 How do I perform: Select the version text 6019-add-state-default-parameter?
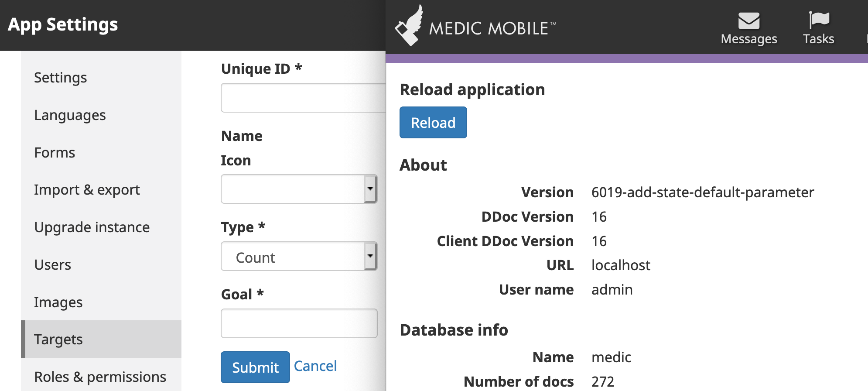(x=703, y=192)
